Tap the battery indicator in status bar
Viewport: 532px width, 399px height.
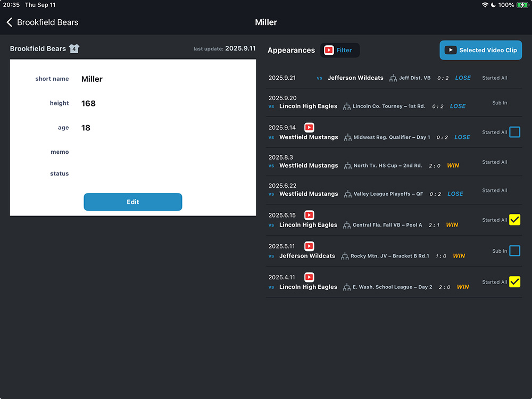(x=522, y=5)
